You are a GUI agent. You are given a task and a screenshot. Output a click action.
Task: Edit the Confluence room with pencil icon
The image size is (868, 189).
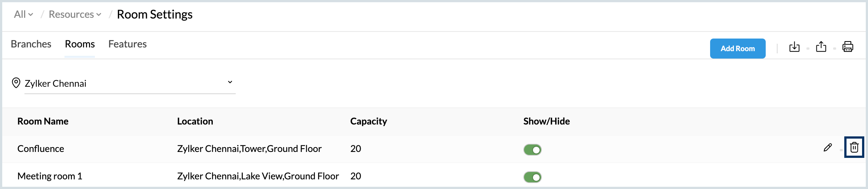[828, 147]
